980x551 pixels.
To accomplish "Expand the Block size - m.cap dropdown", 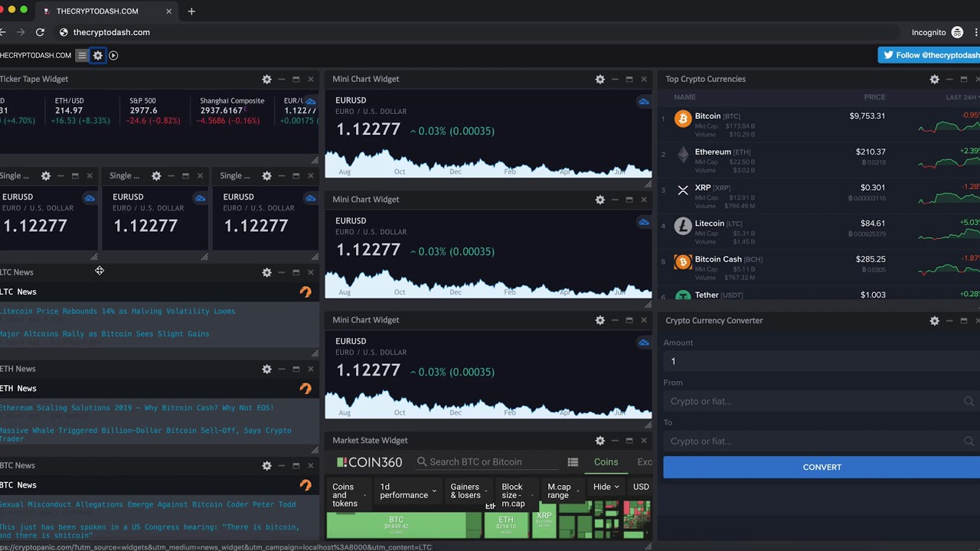I will point(517,494).
